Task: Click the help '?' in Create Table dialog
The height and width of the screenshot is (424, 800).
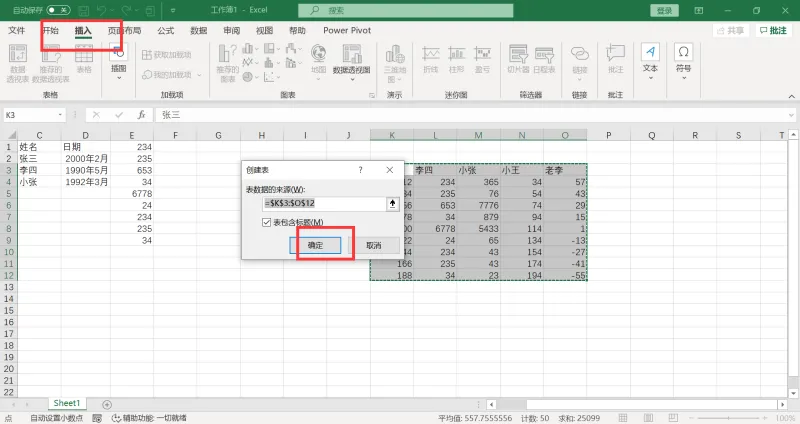Action: pyautogui.click(x=361, y=170)
